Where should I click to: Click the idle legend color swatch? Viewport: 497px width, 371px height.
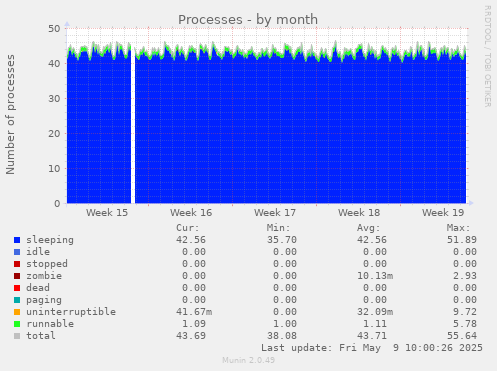point(17,252)
